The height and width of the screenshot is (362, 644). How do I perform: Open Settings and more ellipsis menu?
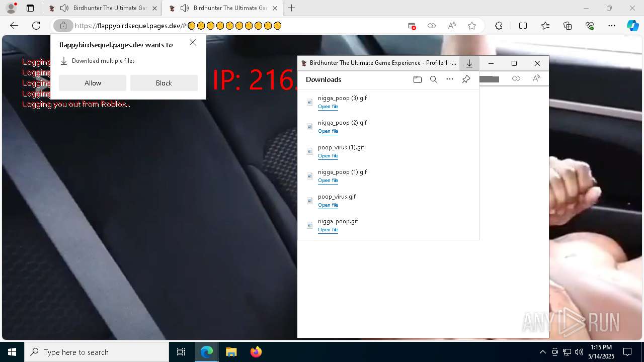click(612, 26)
